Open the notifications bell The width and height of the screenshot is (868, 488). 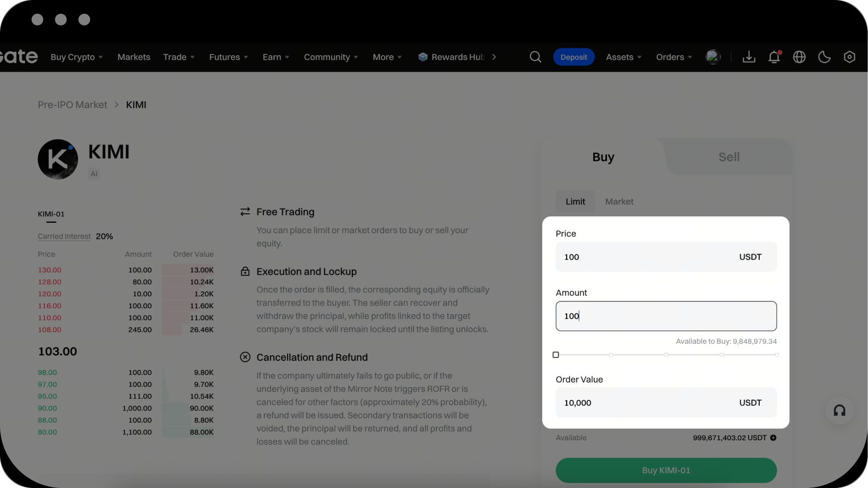point(774,57)
